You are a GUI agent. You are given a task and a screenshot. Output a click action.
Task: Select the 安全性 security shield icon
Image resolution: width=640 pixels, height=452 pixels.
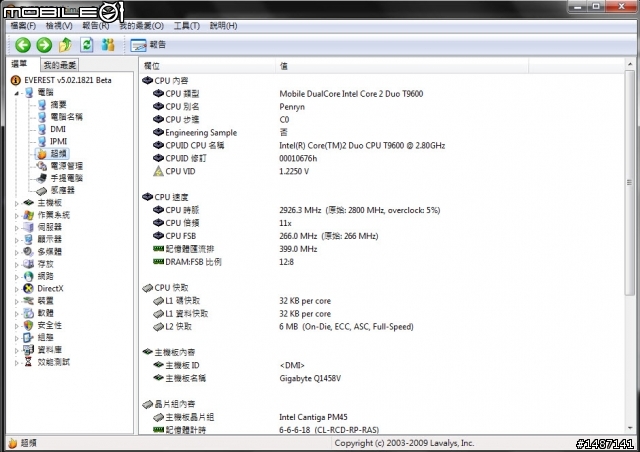[29, 325]
